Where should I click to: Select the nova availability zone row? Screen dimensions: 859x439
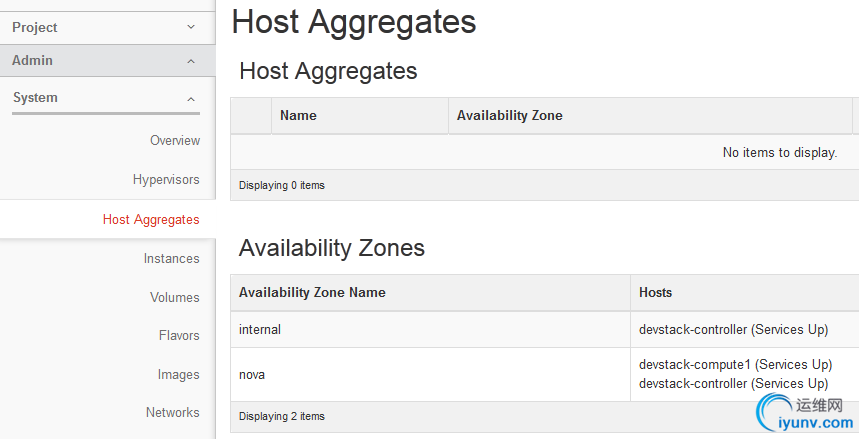(252, 375)
